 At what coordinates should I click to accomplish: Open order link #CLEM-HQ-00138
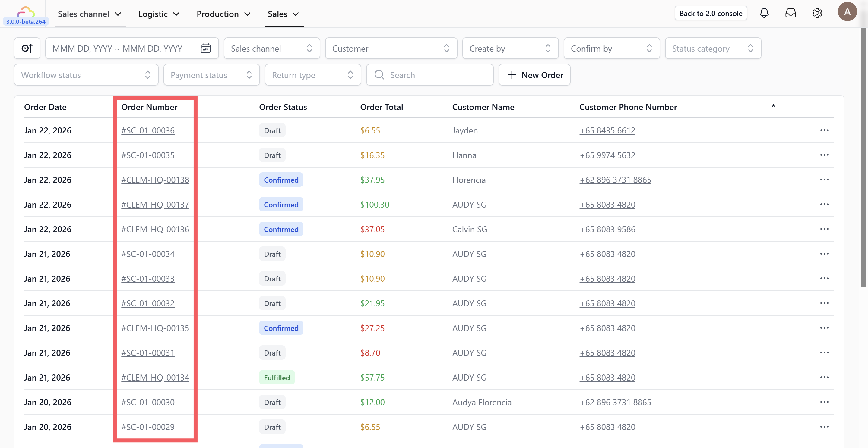155,180
